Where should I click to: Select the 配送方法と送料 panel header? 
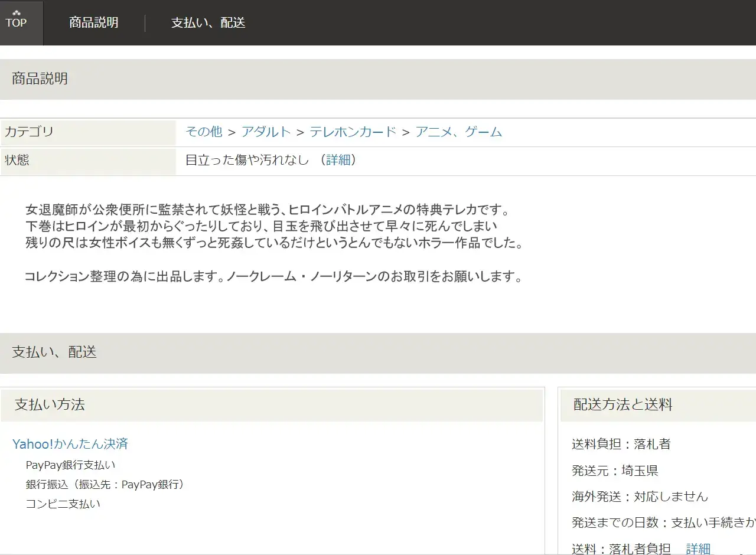click(x=623, y=404)
